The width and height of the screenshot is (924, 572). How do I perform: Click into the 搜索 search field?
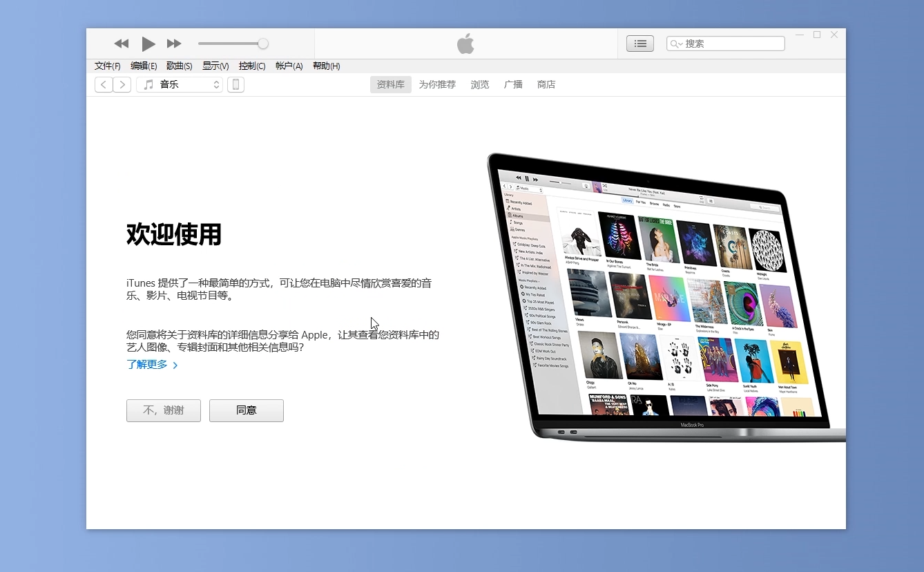coord(726,44)
